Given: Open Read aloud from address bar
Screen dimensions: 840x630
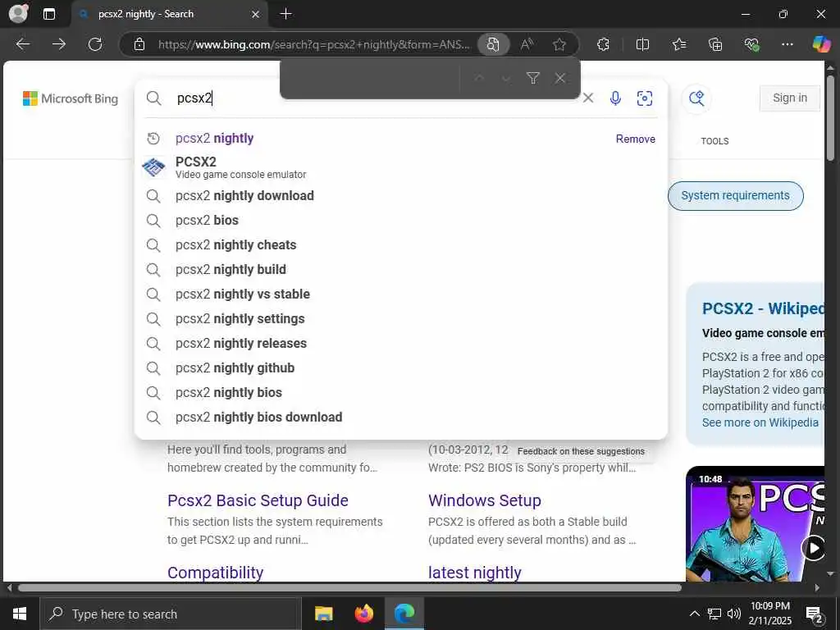Looking at the screenshot, I should tap(527, 44).
